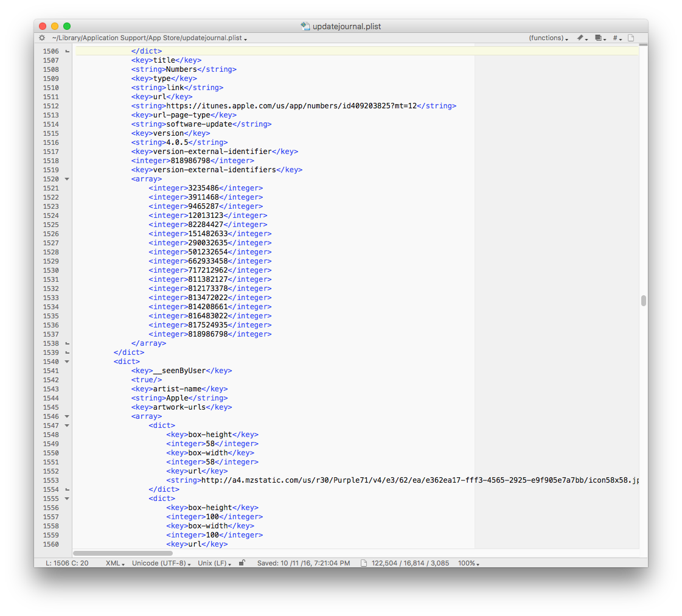Toggle the document lock icon

[x=242, y=562]
